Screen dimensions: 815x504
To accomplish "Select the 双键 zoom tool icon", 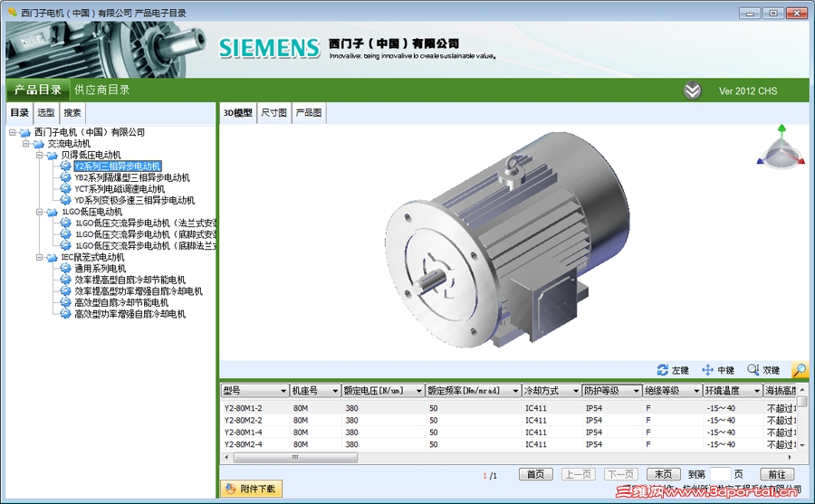I will click(753, 370).
